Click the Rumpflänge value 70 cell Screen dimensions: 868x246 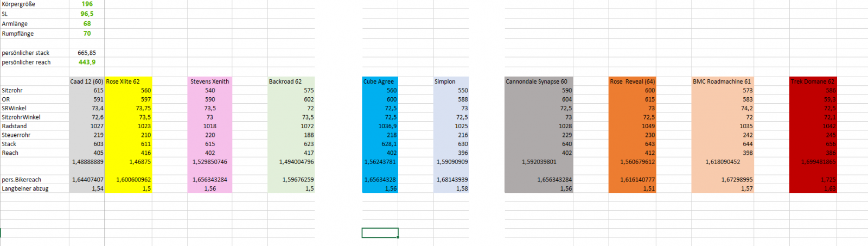[x=87, y=34]
